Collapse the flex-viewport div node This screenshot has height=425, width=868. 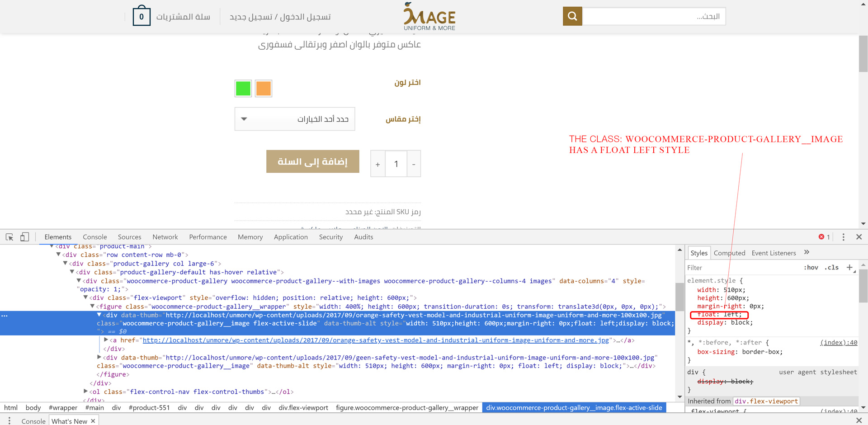85,297
